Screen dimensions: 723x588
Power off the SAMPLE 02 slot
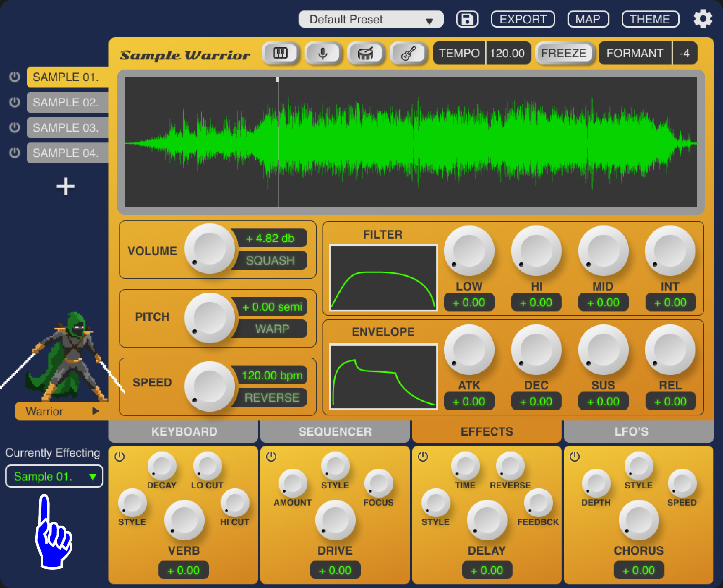tap(14, 102)
